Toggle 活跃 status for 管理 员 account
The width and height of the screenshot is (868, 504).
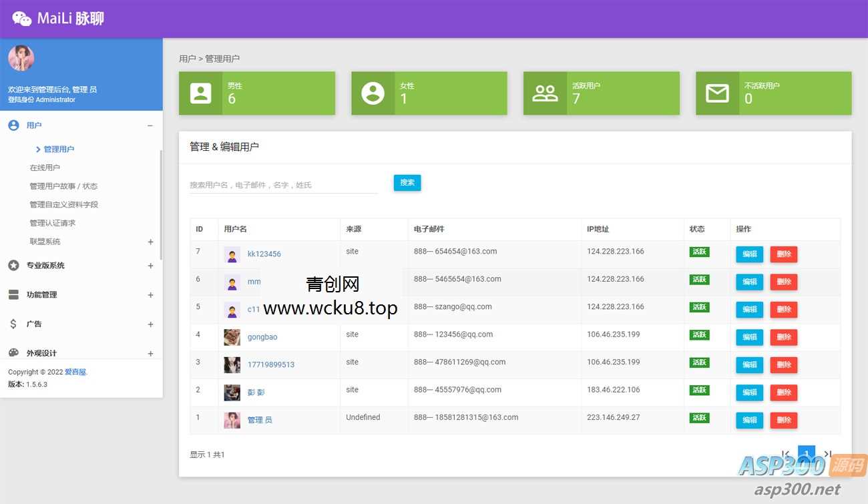[x=699, y=417]
